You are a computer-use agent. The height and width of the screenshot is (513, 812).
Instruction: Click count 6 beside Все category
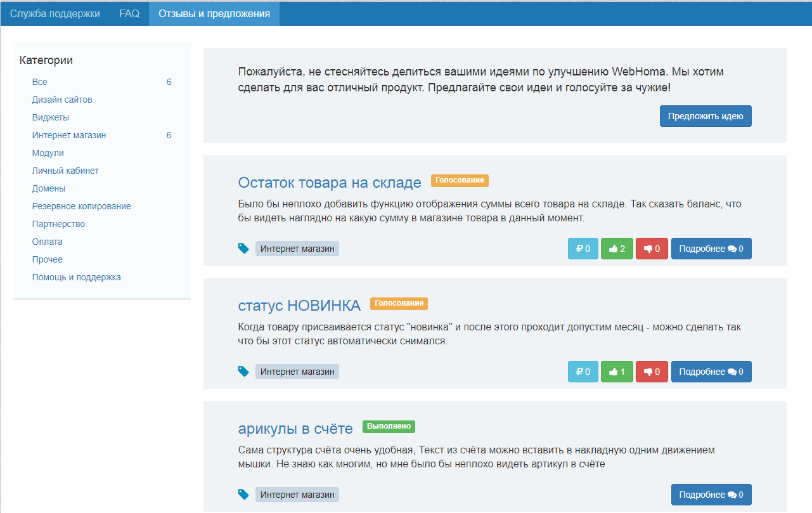(169, 82)
